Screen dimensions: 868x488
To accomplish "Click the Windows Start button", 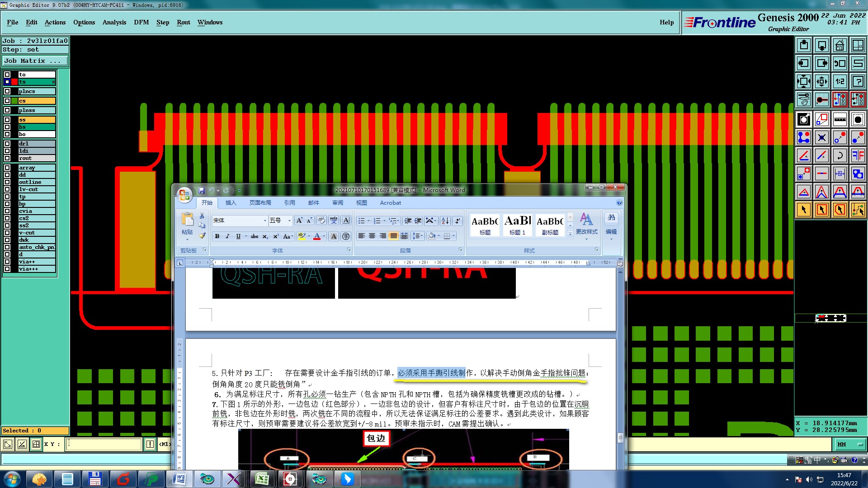I will click(x=12, y=479).
